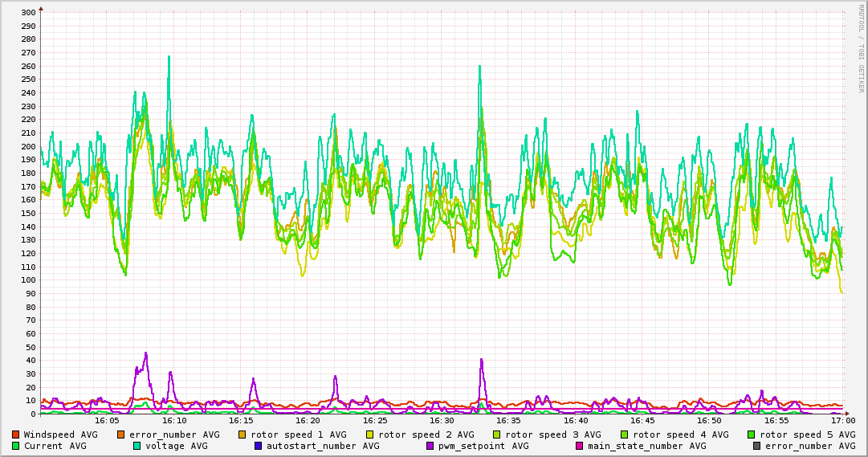The image size is (868, 457).
Task: Select the 'rotor speed 4 AVG' legend label
Action: tap(681, 435)
